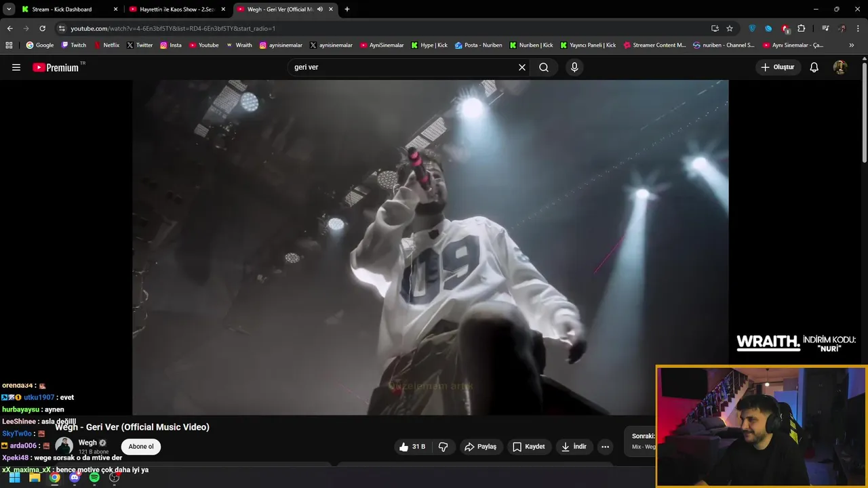
Task: Show hidden bookmarks overflow chevron
Action: tap(852, 45)
